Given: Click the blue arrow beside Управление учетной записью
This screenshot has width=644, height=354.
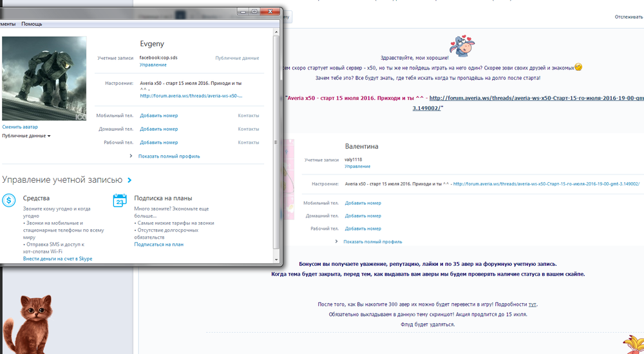Looking at the screenshot, I should 129,181.
